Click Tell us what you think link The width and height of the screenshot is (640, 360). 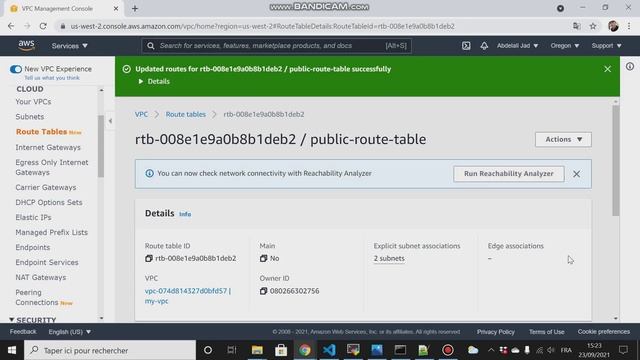click(x=52, y=78)
